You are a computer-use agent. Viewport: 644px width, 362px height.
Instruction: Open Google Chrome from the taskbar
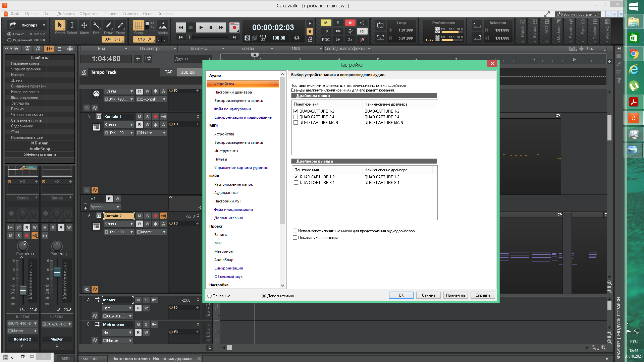point(633,54)
